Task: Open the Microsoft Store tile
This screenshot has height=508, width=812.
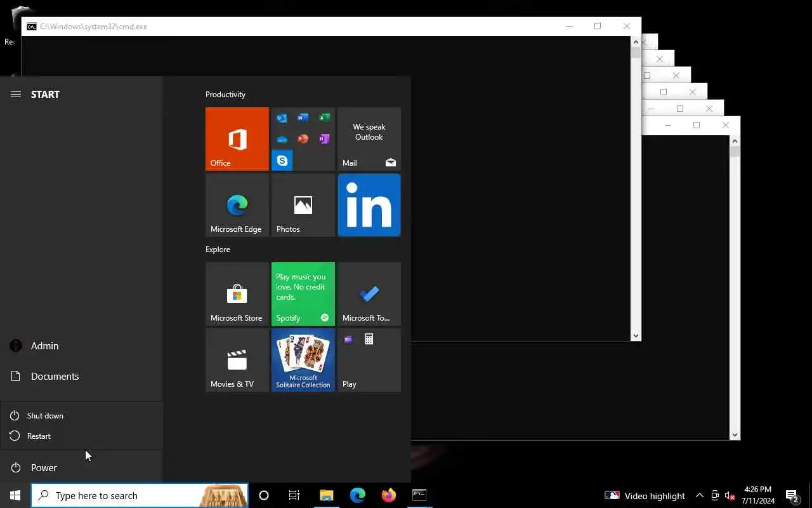Action: pyautogui.click(x=237, y=294)
